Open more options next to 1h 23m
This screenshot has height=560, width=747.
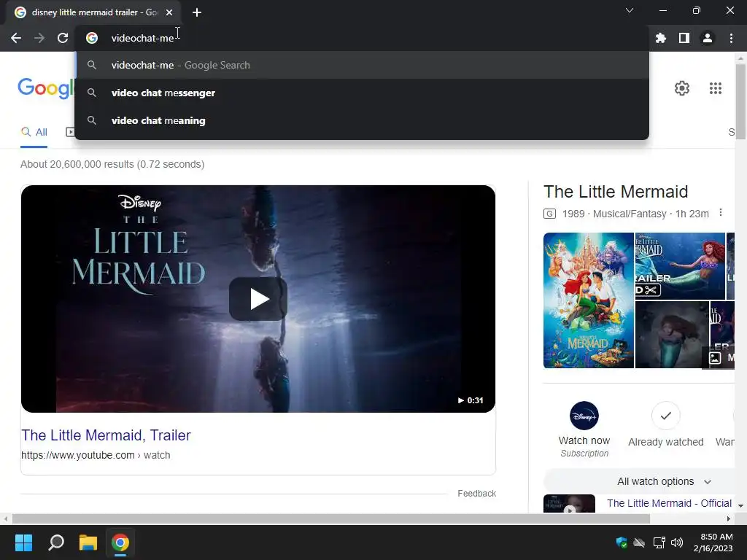point(721,213)
